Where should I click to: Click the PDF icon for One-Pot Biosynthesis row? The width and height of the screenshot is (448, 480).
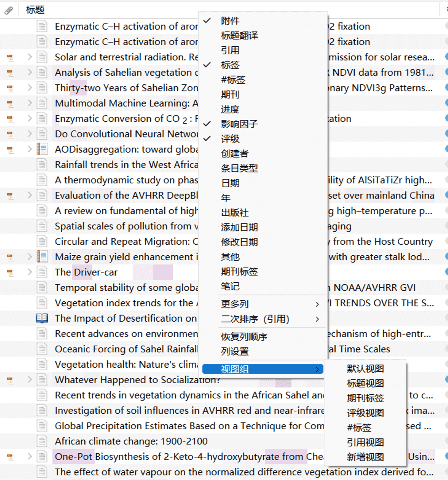pyautogui.click(x=10, y=457)
